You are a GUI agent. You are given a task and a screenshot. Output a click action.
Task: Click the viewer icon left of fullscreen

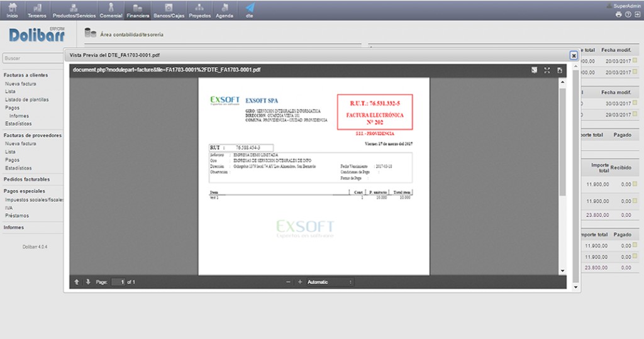[x=534, y=70]
